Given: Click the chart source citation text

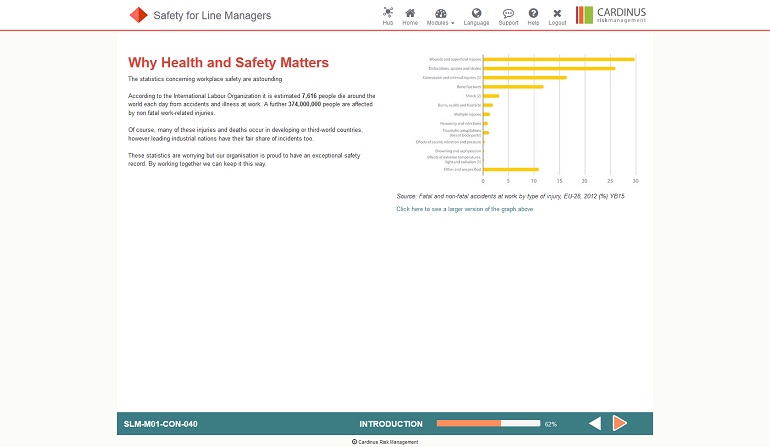Looking at the screenshot, I should pyautogui.click(x=510, y=196).
